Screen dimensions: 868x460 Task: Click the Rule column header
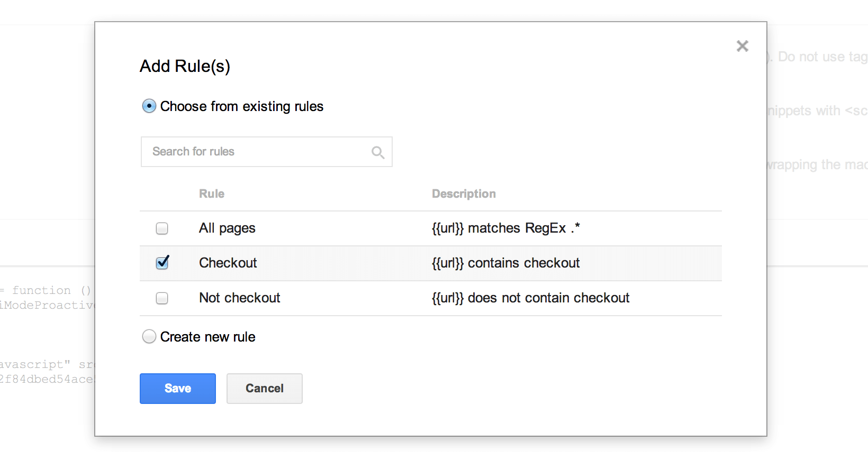coord(212,194)
